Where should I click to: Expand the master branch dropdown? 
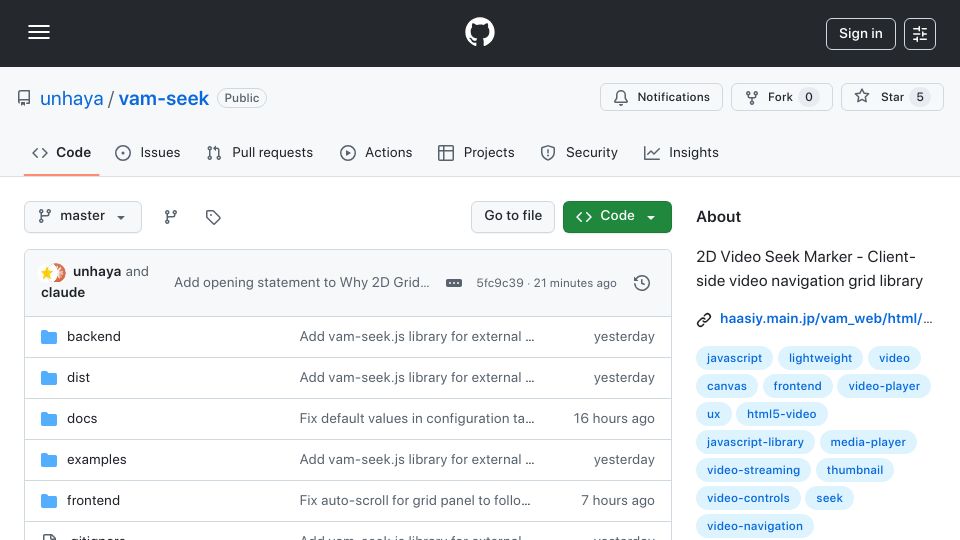tap(83, 217)
